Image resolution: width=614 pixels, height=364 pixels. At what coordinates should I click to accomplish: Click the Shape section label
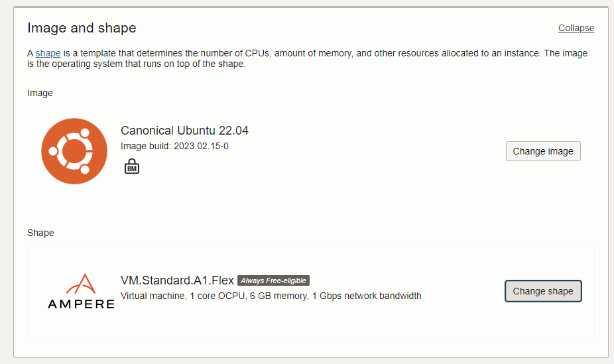(40, 233)
